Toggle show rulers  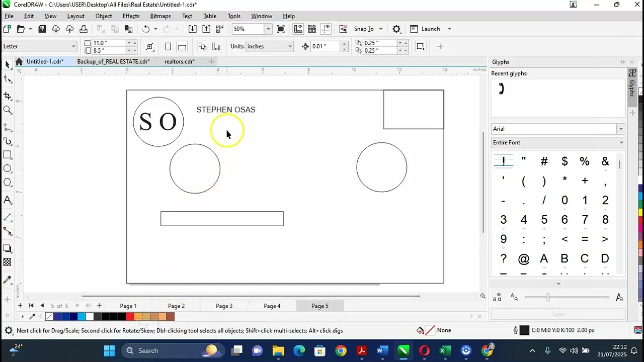pos(298,29)
